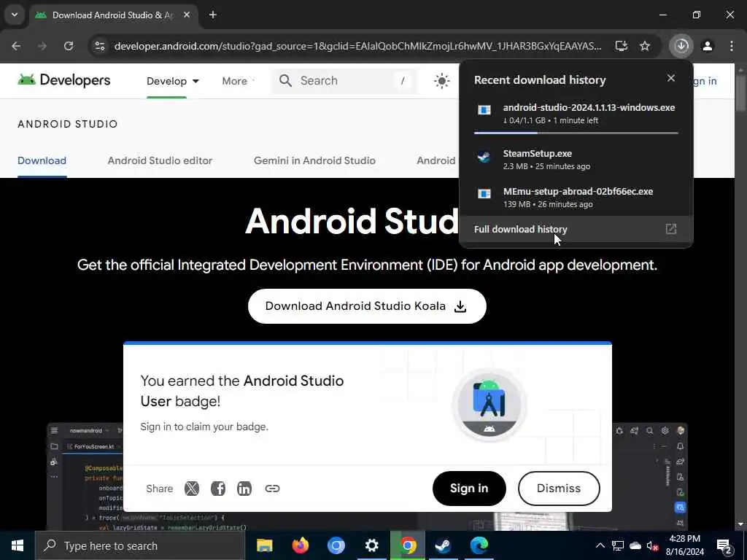Share badge on LinkedIn
Image resolution: width=747 pixels, height=560 pixels.
(x=244, y=489)
